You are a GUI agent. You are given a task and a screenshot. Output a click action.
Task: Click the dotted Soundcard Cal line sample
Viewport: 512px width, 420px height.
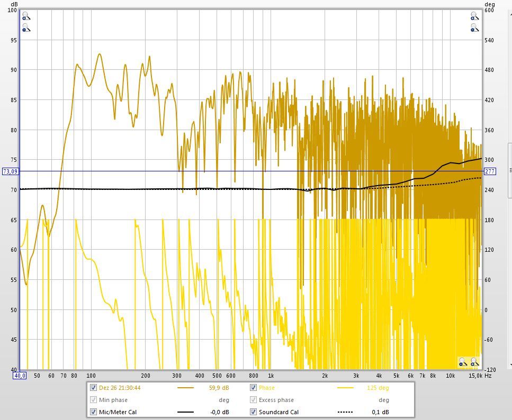coord(345,412)
